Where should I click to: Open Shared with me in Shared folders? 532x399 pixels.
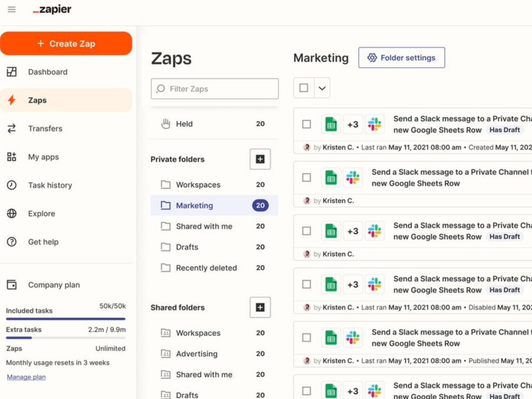[214, 375]
